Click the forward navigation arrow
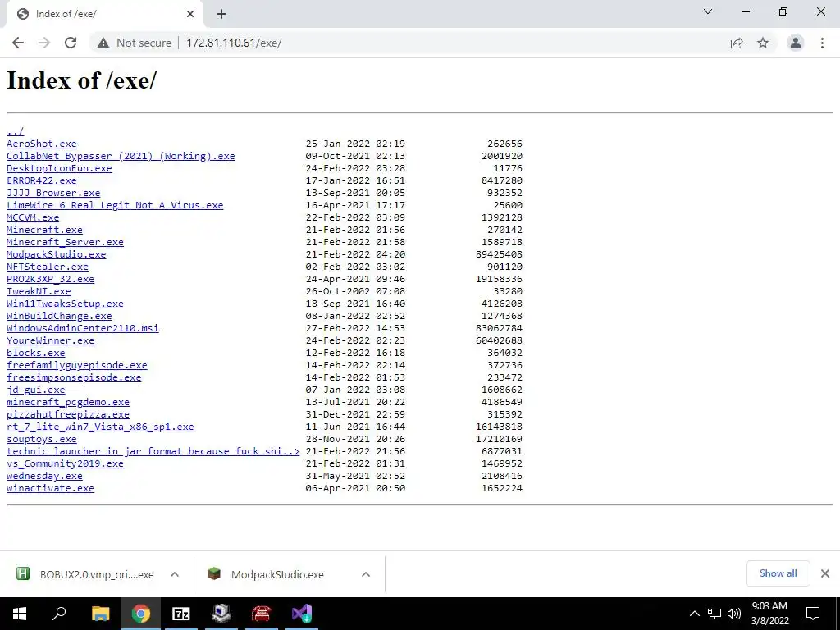This screenshot has height=630, width=840. coord(44,43)
